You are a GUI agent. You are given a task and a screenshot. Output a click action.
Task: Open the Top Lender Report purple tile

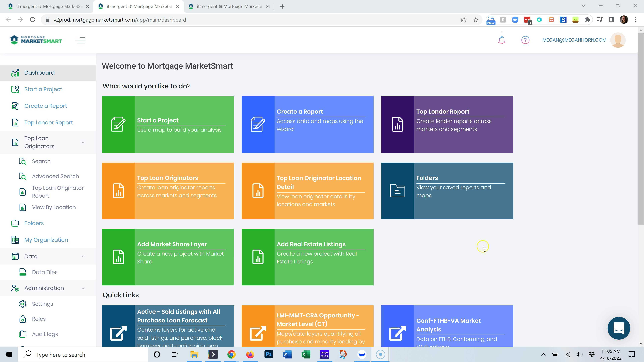[447, 124]
